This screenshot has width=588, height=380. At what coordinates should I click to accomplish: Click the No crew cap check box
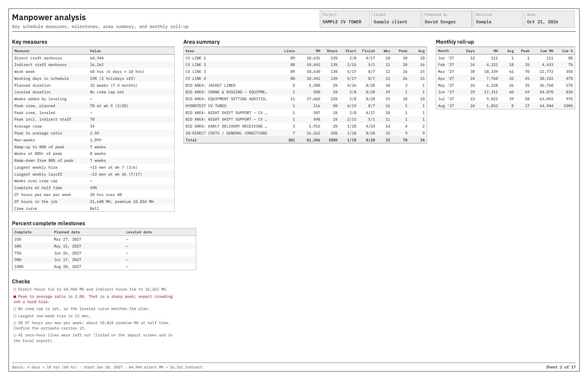[x=15, y=309]
